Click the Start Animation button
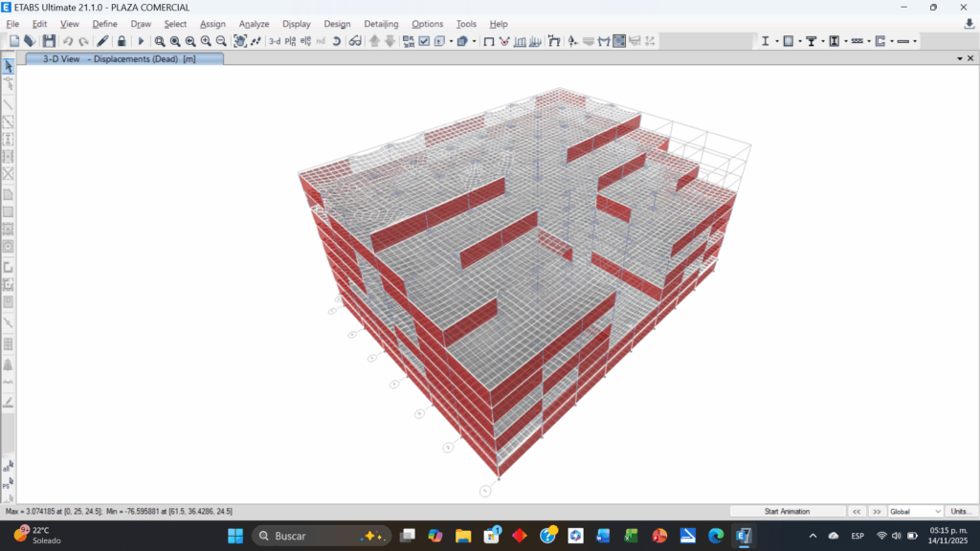This screenshot has width=980, height=551. click(x=787, y=512)
